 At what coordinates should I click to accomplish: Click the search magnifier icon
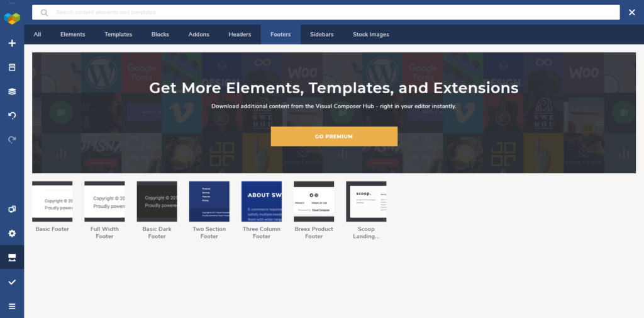pyautogui.click(x=45, y=13)
